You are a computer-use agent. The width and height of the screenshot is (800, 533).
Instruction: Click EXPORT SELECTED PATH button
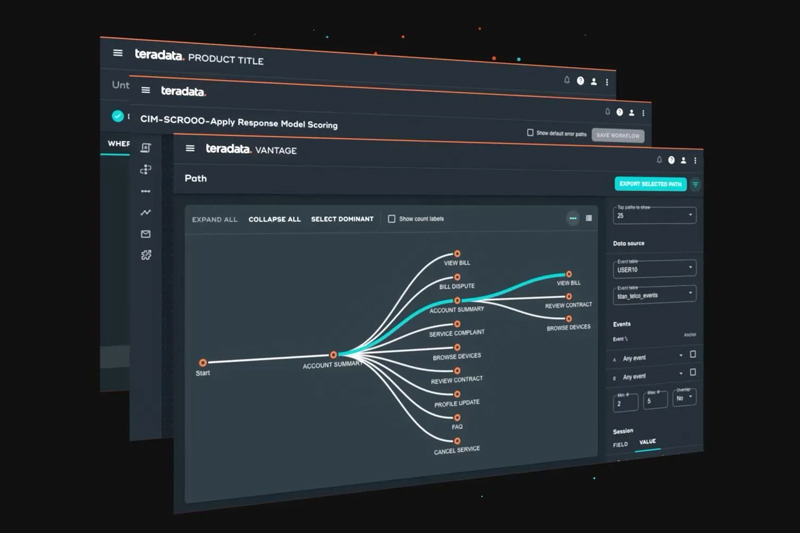pos(651,184)
